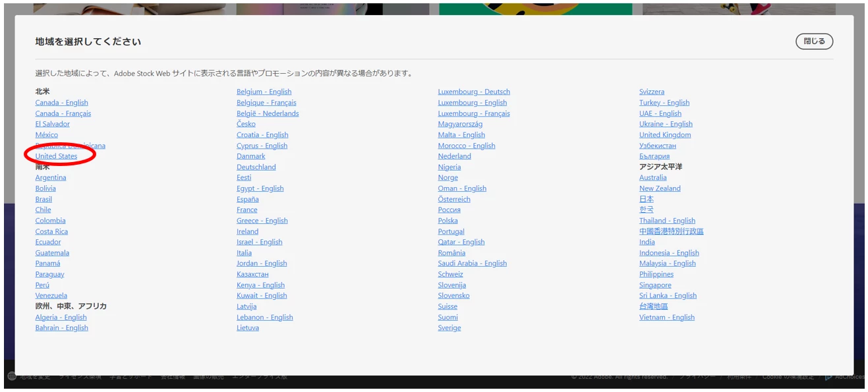
Task: Choose Bahrain - English region
Action: pos(61,328)
